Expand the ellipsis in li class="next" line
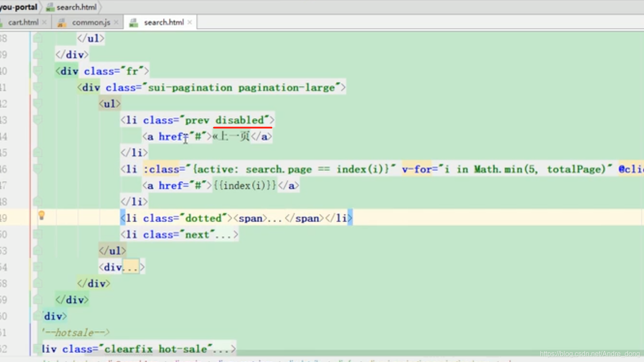The image size is (644, 362). [x=224, y=235]
